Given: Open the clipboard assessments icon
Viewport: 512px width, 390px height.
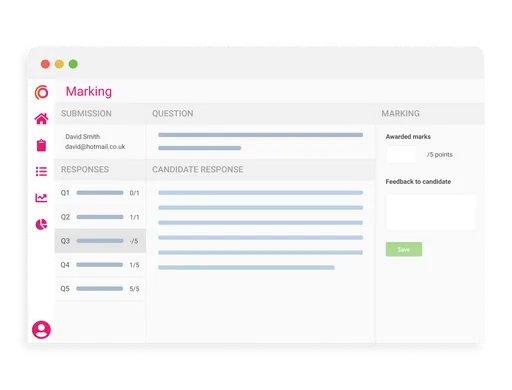Looking at the screenshot, I should 41,145.
